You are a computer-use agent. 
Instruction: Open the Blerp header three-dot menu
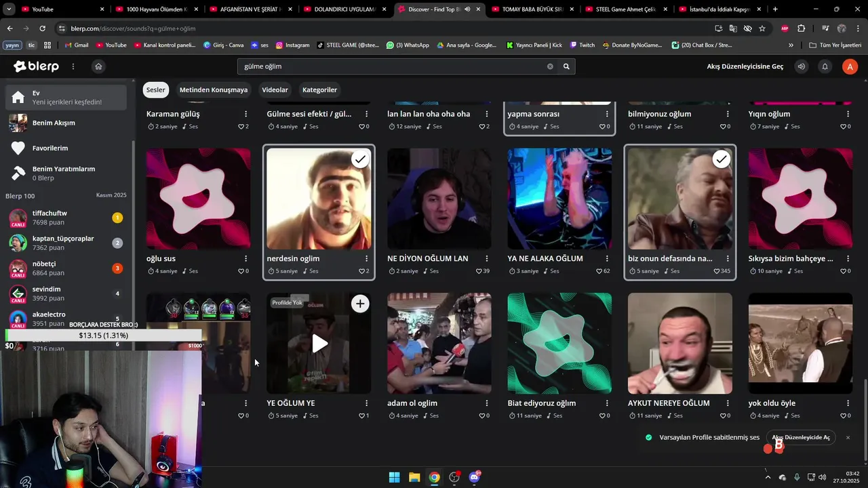pos(73,66)
